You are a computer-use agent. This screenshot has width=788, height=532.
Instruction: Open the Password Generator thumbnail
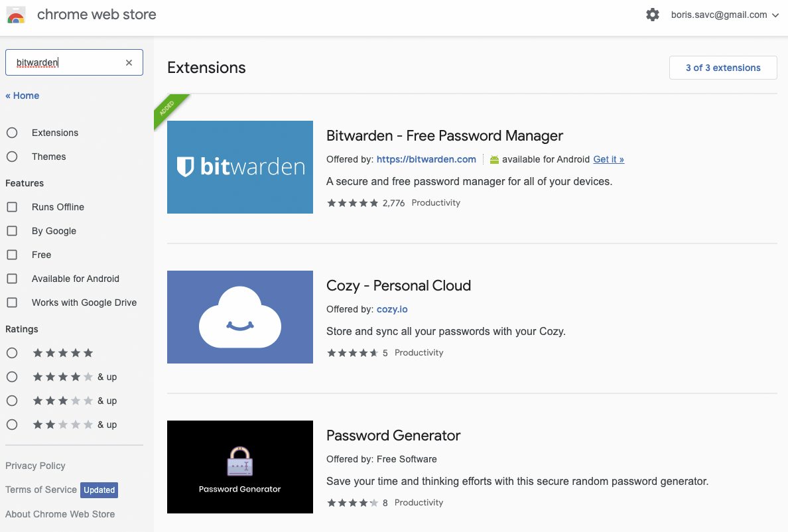239,467
